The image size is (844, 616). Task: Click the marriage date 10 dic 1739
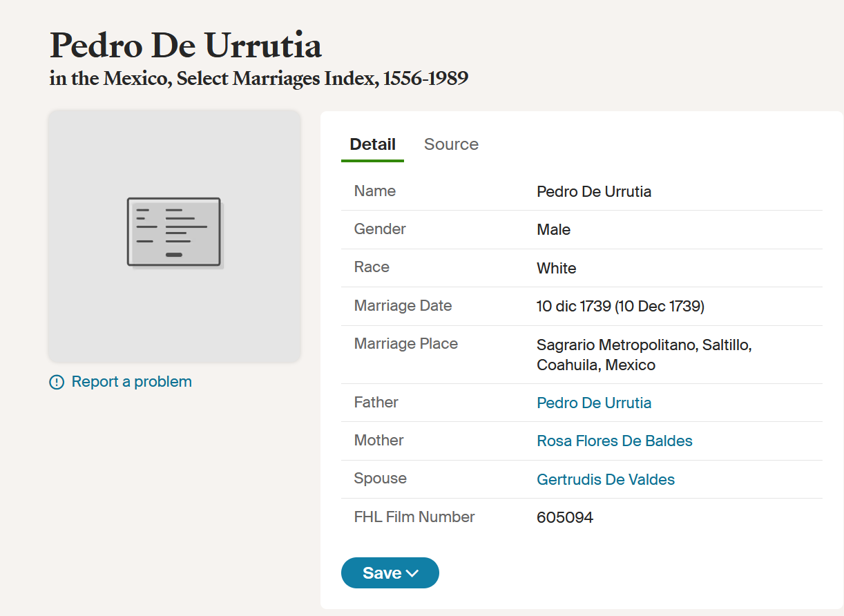tap(620, 306)
